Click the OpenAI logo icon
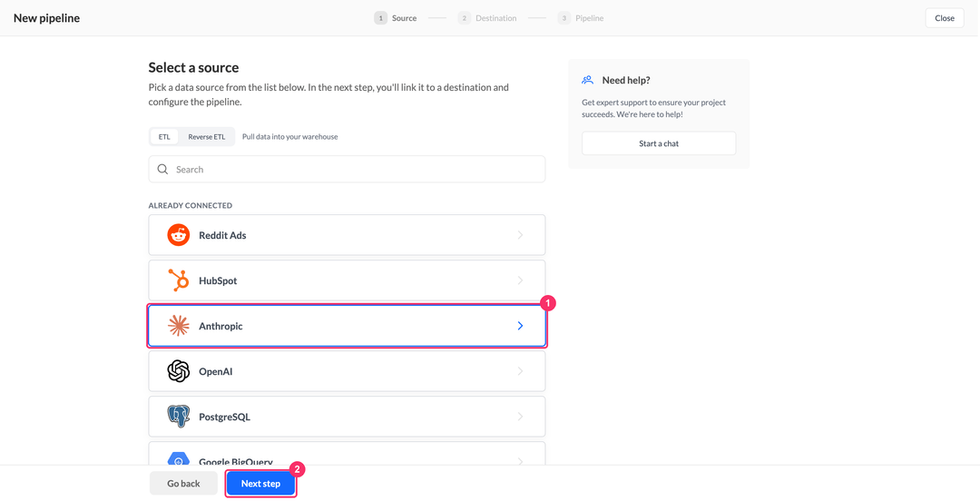 178,371
